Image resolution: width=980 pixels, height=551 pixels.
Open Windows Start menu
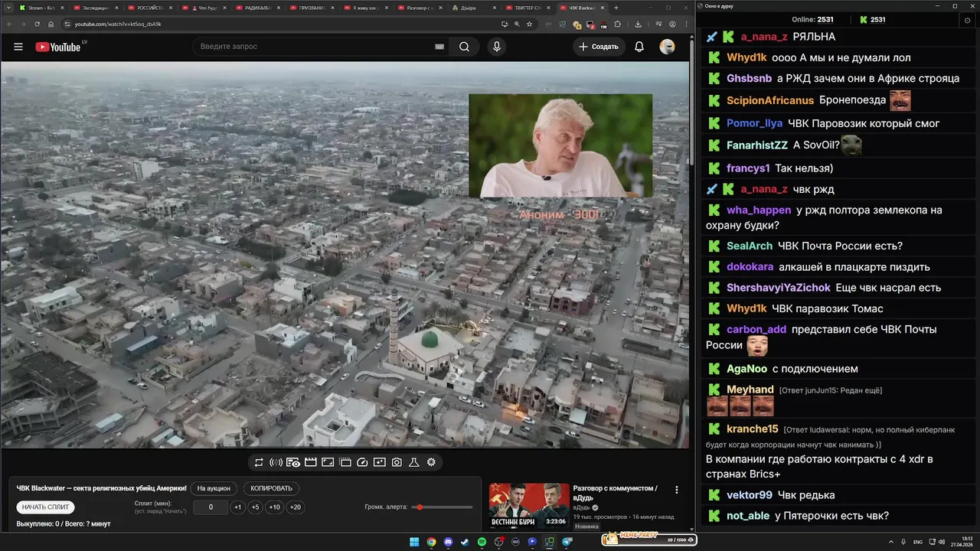pyautogui.click(x=414, y=542)
